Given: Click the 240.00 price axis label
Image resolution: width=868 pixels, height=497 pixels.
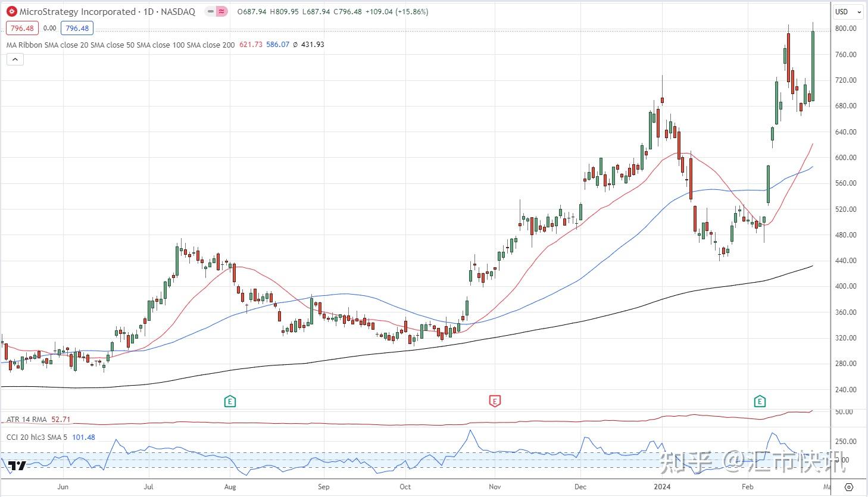Looking at the screenshot, I should point(845,389).
